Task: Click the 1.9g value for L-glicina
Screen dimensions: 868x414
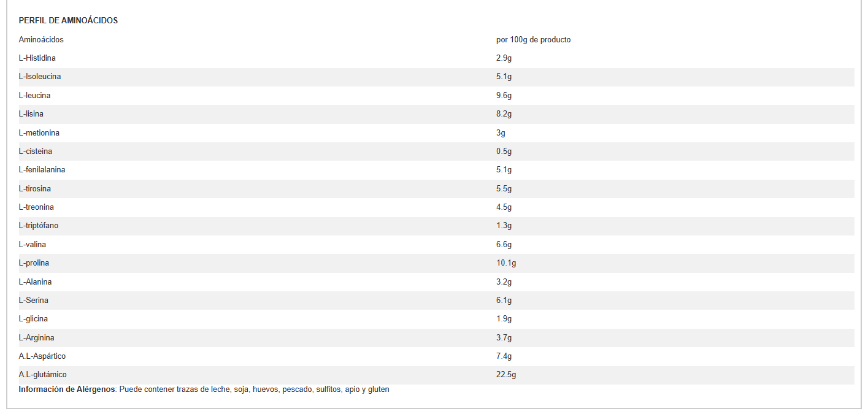Action: pyautogui.click(x=504, y=319)
